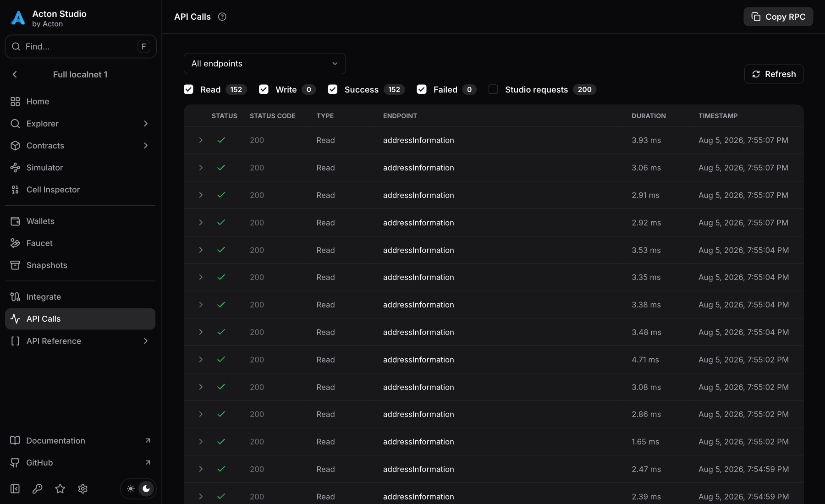This screenshot has height=504, width=825.
Task: Click the Find search field
Action: coord(80,47)
